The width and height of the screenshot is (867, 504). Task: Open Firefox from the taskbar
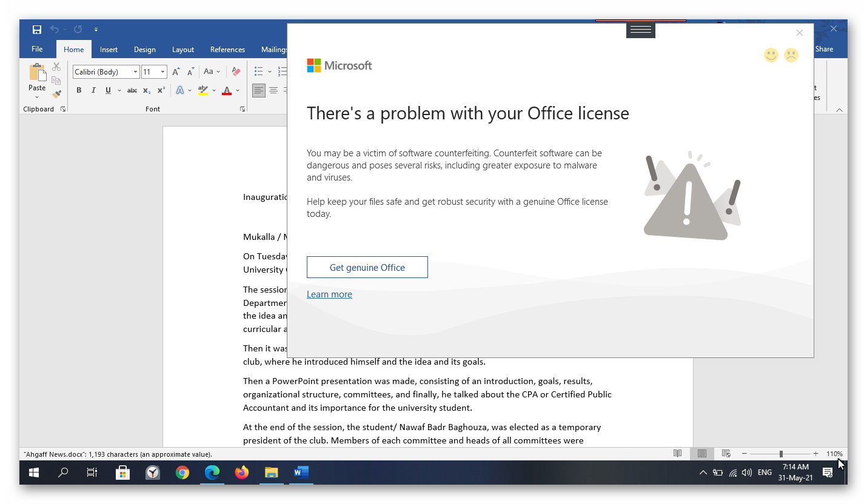coord(241,472)
